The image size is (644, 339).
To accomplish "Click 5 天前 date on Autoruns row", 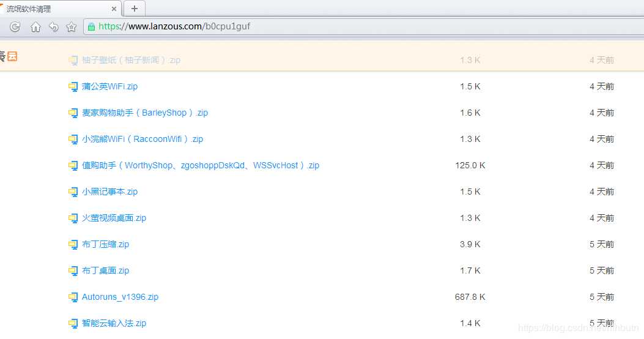I will click(x=602, y=297).
